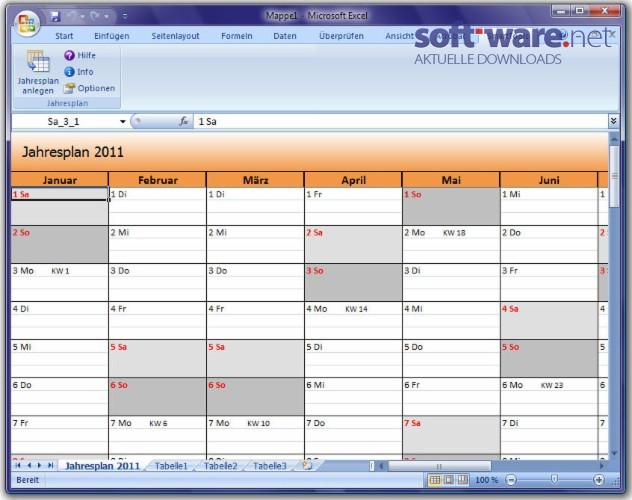The image size is (632, 500).
Task: Open the Undo history dropdown arrow
Action: pos(83,17)
